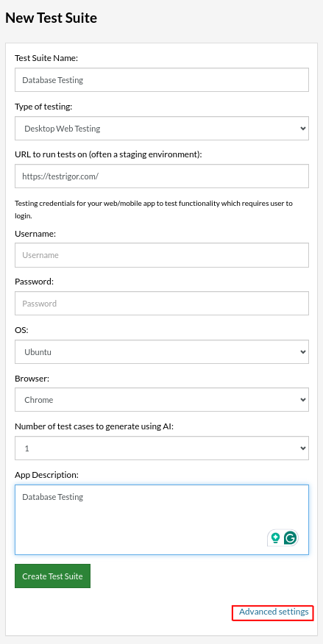Click into the Password input box
The height and width of the screenshot is (644, 323).
click(x=162, y=304)
